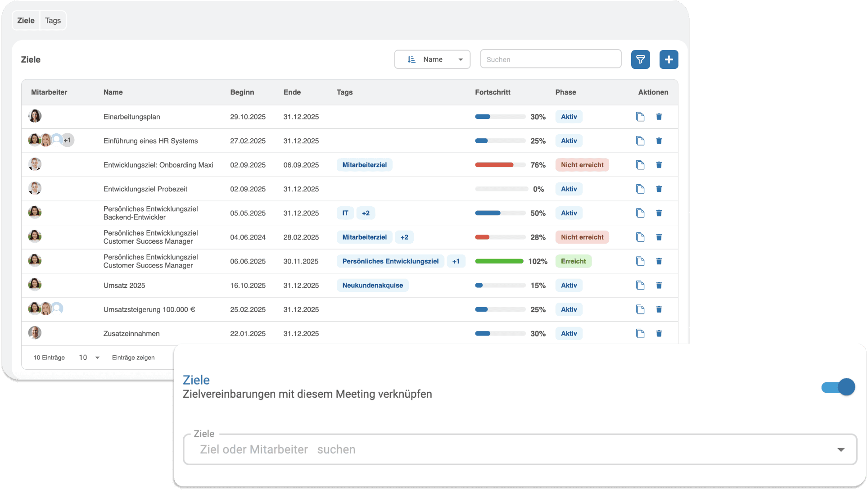The image size is (868, 490).
Task: Delete the Einführung eines HR Systems goal
Action: (x=659, y=141)
